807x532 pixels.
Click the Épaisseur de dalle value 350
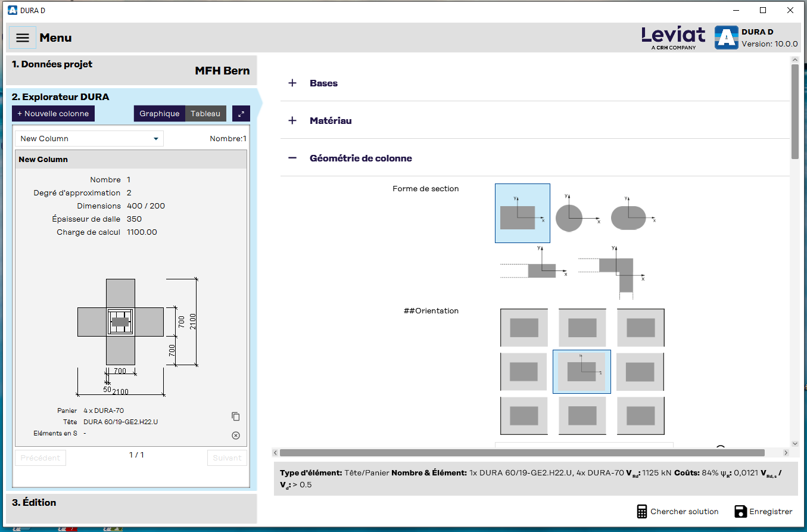pyautogui.click(x=134, y=219)
